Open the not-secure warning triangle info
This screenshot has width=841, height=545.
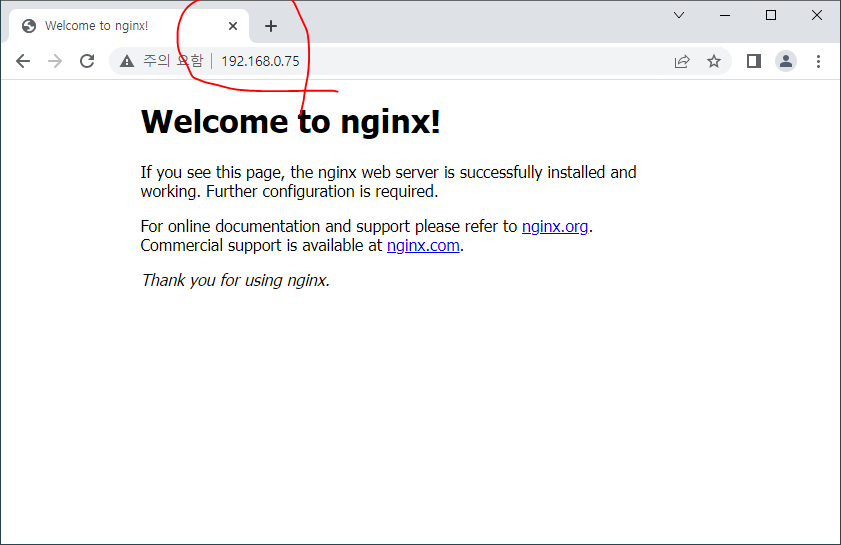[127, 61]
